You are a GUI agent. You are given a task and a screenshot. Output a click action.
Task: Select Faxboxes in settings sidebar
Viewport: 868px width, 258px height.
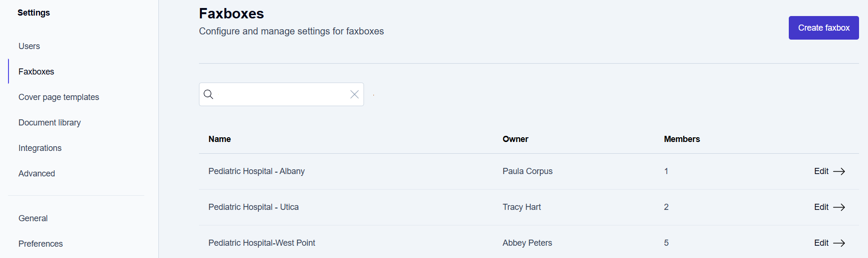(36, 72)
